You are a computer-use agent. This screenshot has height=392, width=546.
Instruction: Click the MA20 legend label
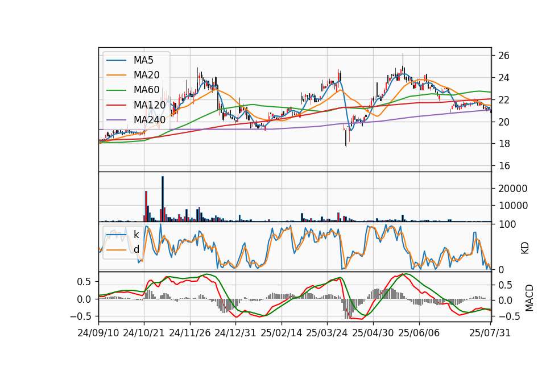147,75
